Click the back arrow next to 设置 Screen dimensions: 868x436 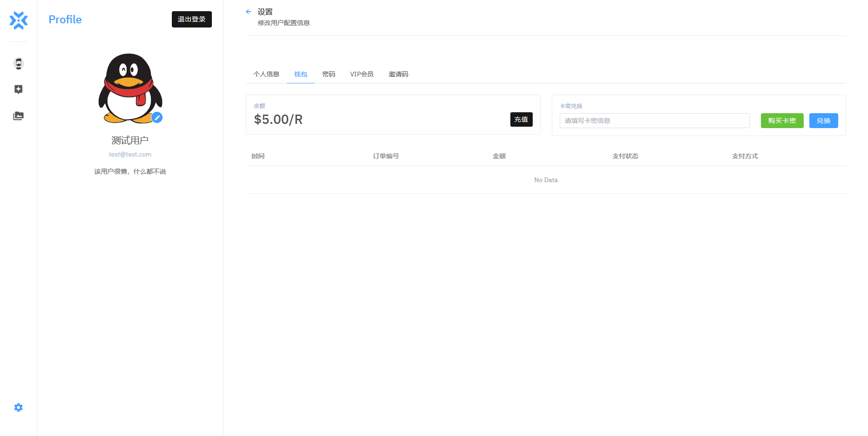click(249, 12)
